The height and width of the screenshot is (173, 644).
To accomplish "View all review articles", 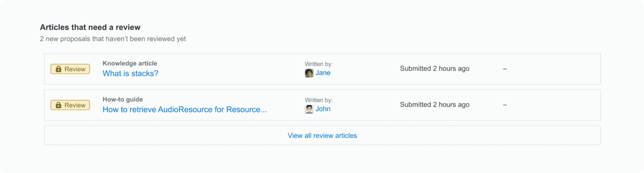I will tap(322, 135).
